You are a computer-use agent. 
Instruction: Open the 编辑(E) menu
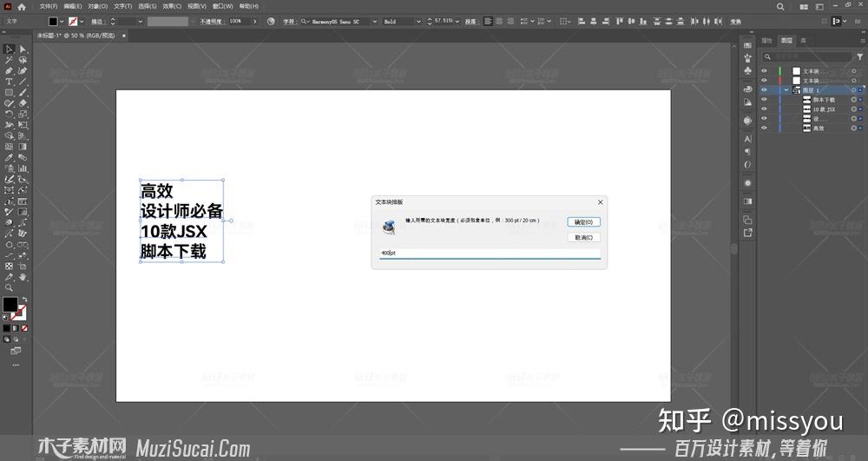tap(73, 7)
